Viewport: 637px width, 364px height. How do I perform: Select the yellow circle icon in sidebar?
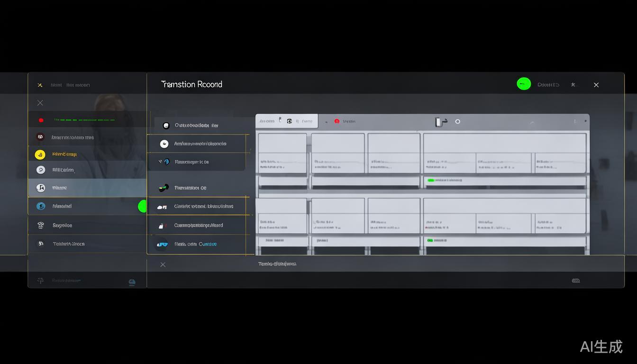(x=40, y=155)
